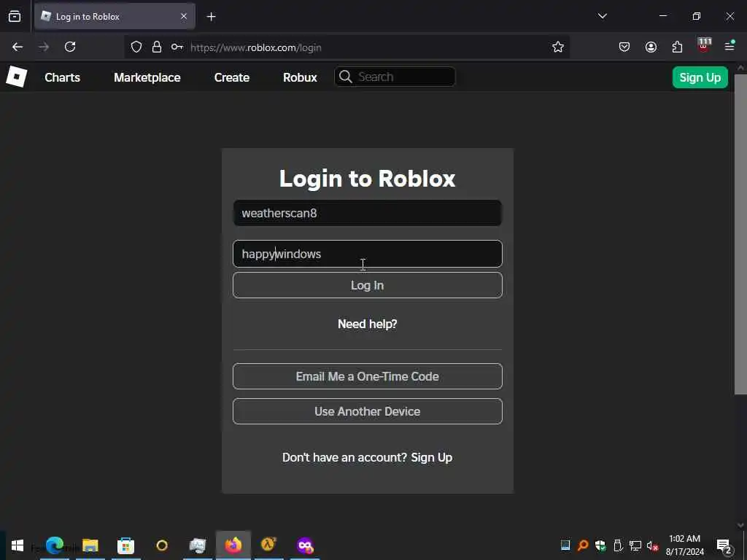This screenshot has height=560, width=747.
Task: Click the taskbar clock showing 1:02 AM
Action: tap(684, 545)
